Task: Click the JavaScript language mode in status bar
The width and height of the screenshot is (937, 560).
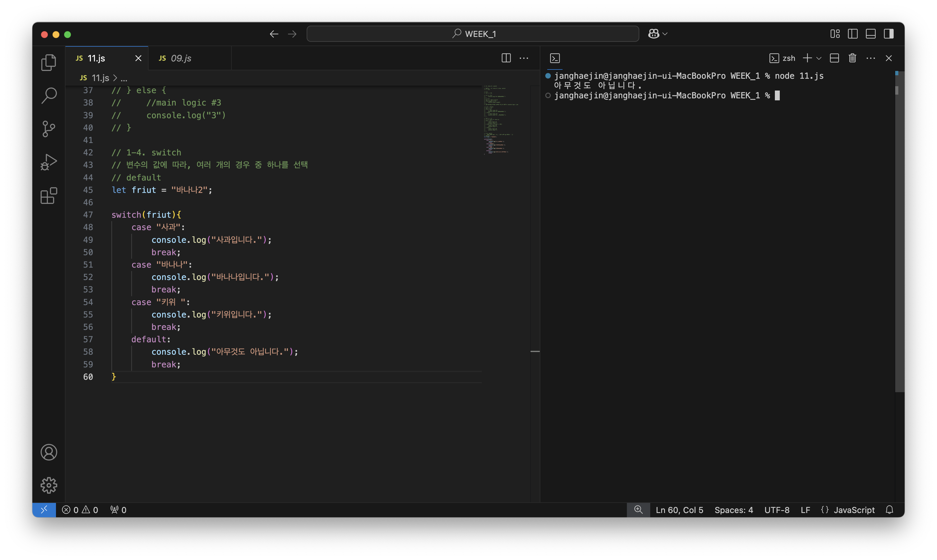Action: click(x=854, y=510)
